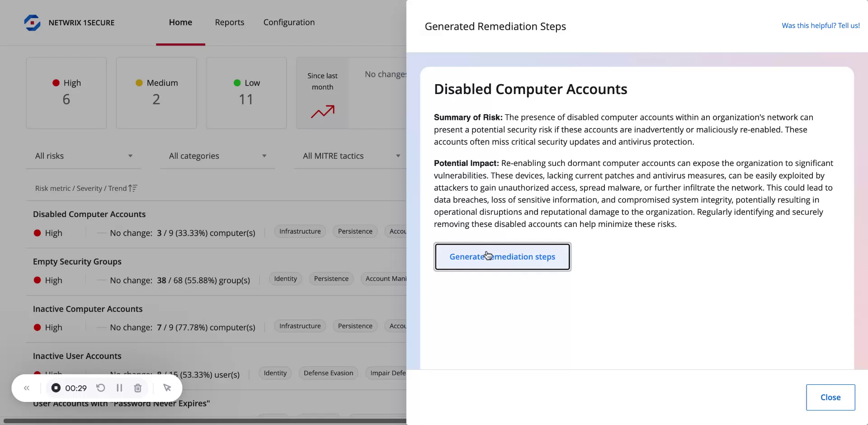Select the cursor highlight pointer icon
The height and width of the screenshot is (425, 868).
coord(167,388)
